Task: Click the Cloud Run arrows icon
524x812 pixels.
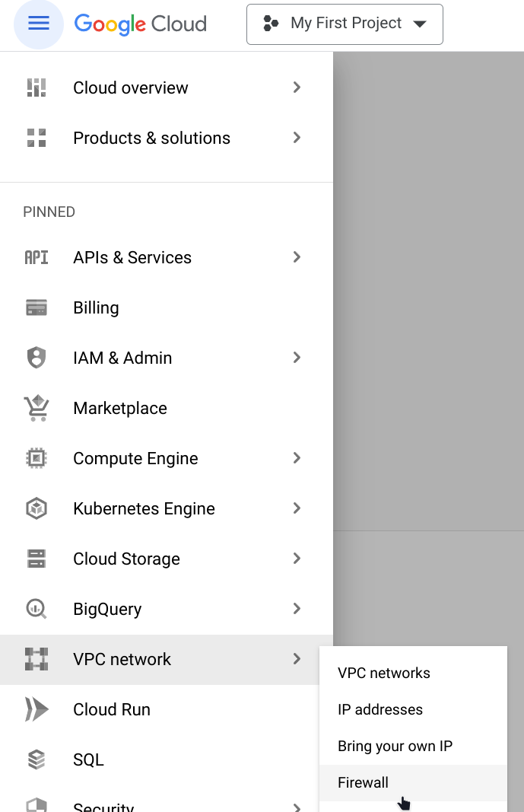Action: tap(37, 709)
